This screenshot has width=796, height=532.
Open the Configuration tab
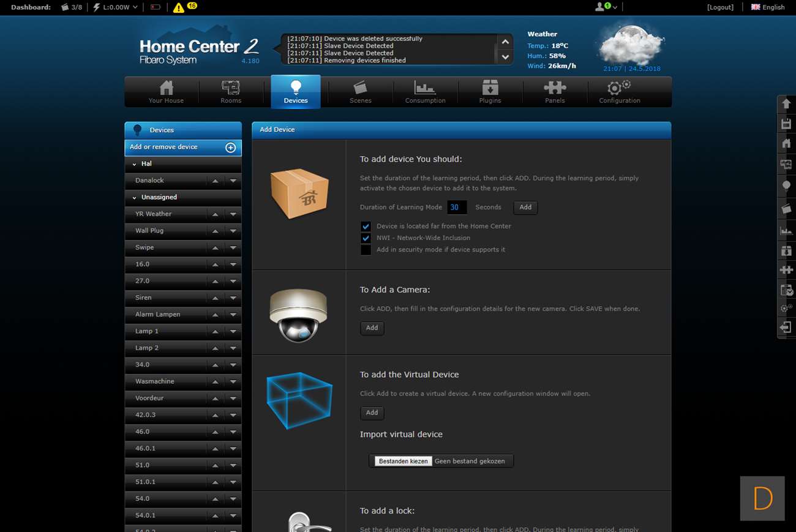click(x=620, y=92)
